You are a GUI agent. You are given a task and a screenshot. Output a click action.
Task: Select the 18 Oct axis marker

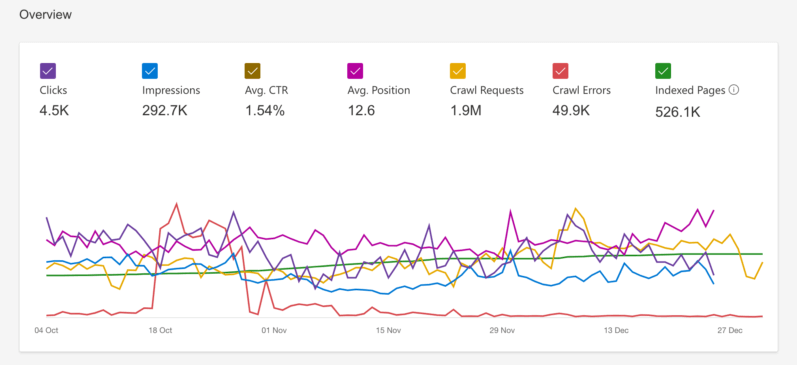pos(160,330)
